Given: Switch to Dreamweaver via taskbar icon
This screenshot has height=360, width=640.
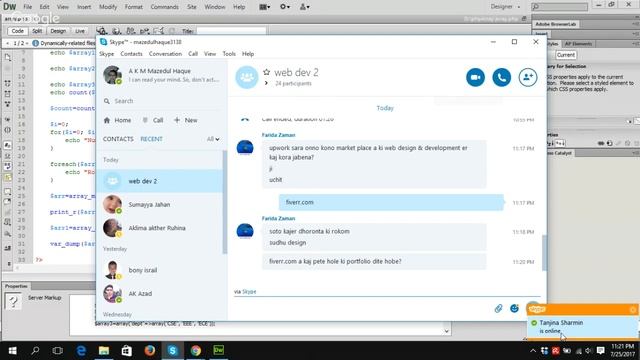Looking at the screenshot, I should (x=219, y=351).
